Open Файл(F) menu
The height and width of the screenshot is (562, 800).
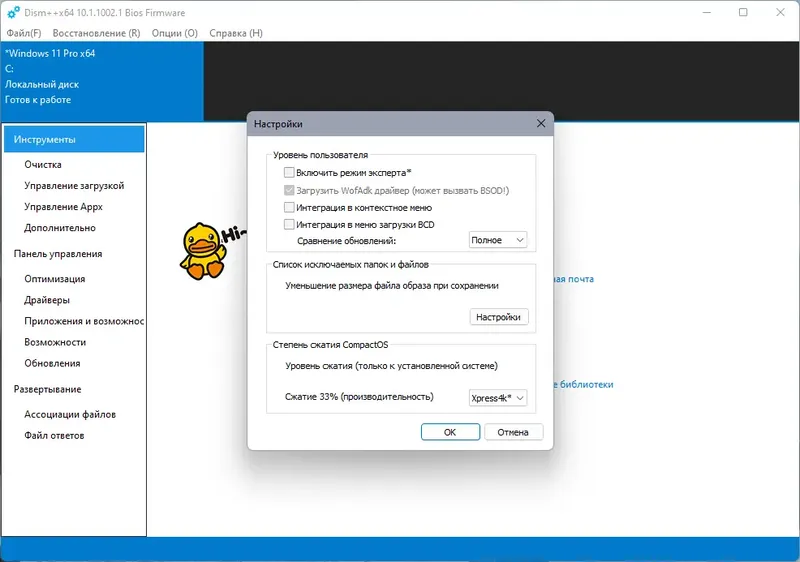23,33
